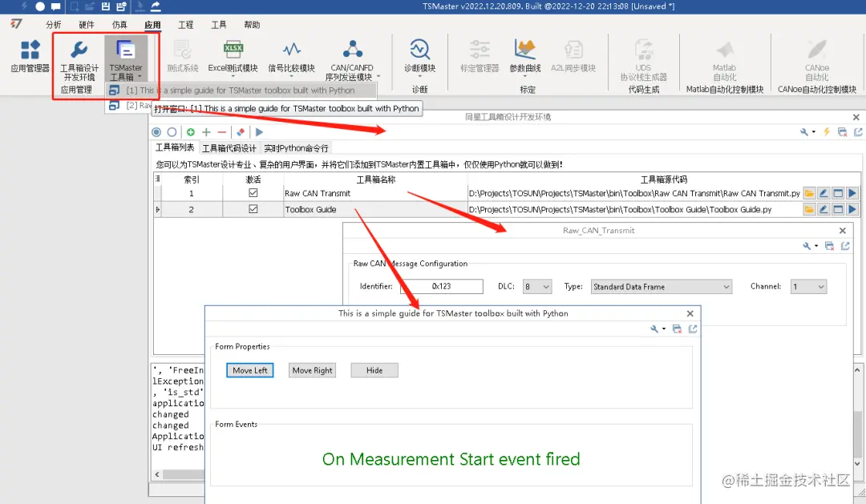Image resolution: width=866 pixels, height=504 pixels.
Task: Open the 应用管理器 application manager
Action: (30, 56)
